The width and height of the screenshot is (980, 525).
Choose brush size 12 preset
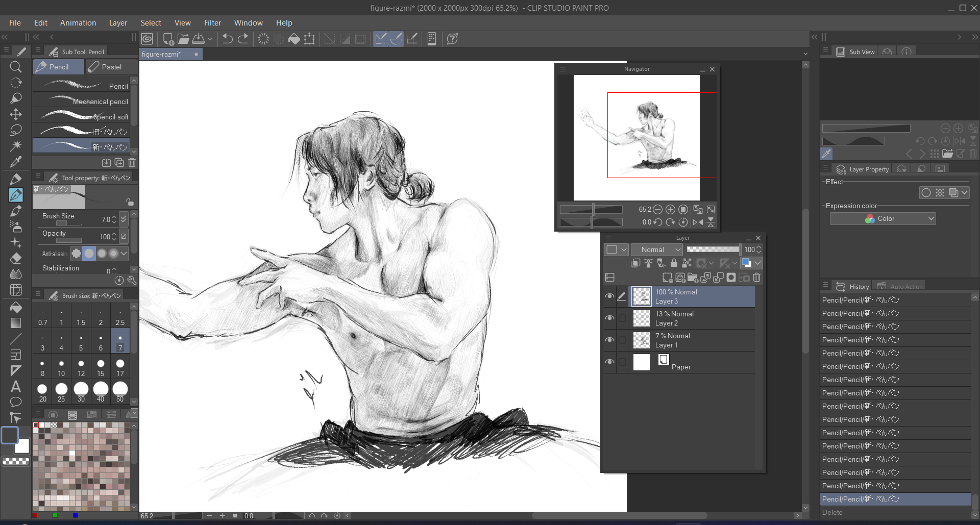81,367
